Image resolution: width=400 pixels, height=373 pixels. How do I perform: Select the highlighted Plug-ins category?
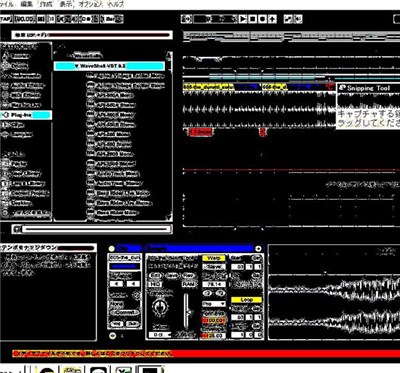pos(26,115)
